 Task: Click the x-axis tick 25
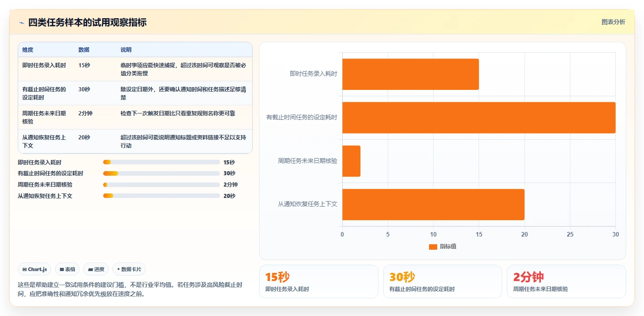[x=570, y=234]
